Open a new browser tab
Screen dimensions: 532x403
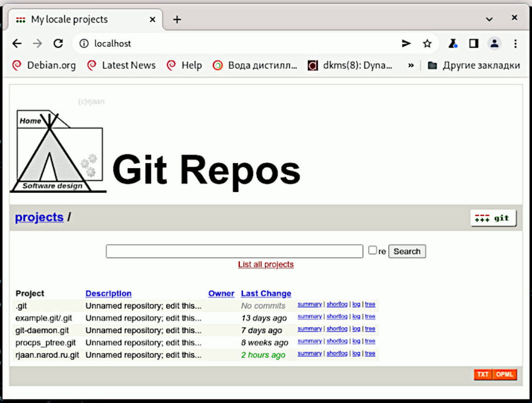tap(177, 20)
